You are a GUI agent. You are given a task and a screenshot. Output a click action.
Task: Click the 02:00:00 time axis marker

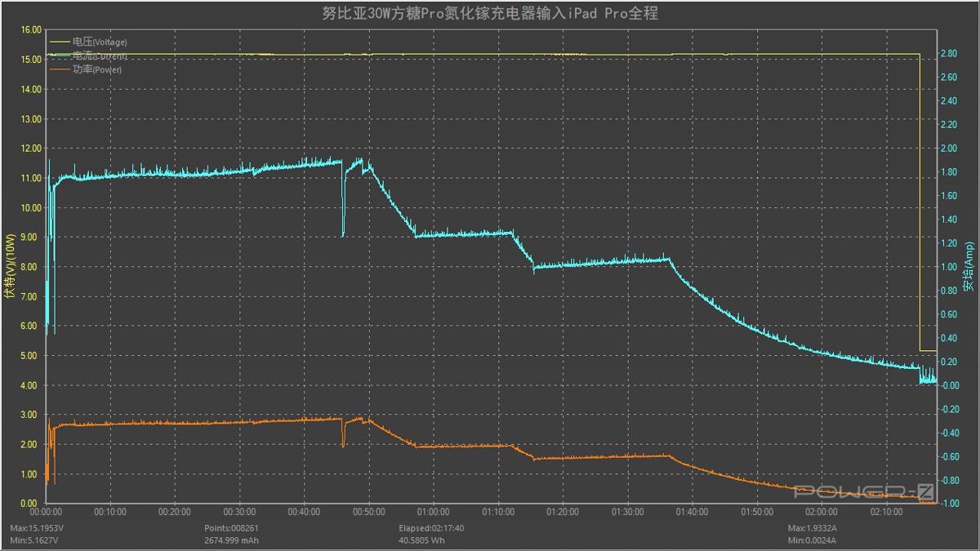point(821,512)
